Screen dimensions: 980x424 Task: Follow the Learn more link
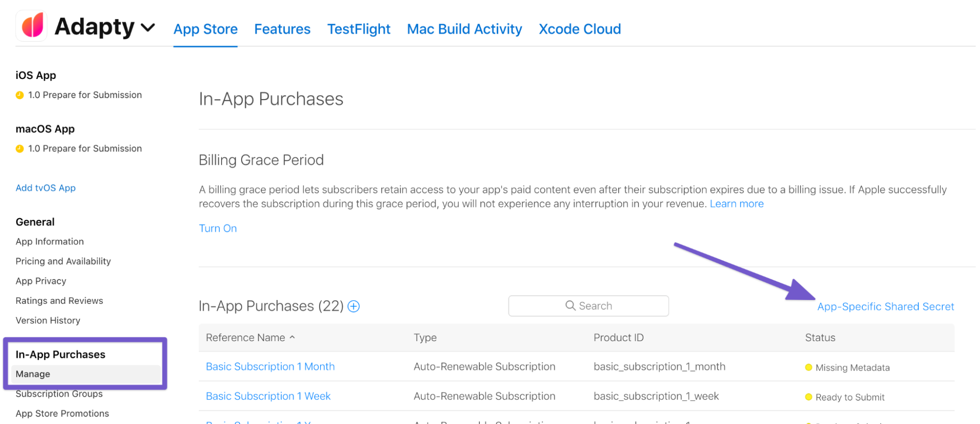[x=736, y=204]
